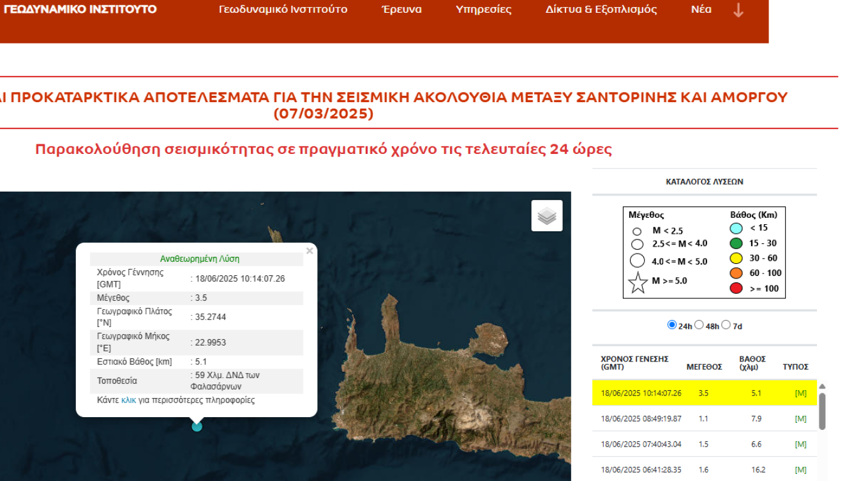868x481 pixels.
Task: Click the ΚΑΤΑΛΟΓΟΣ ΛΥΣΕΩΝ heading
Action: pos(705,182)
